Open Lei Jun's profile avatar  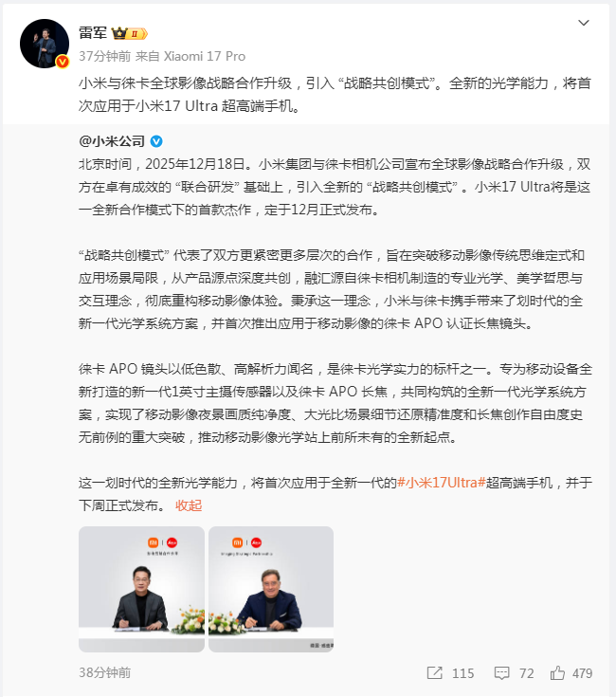[x=45, y=44]
